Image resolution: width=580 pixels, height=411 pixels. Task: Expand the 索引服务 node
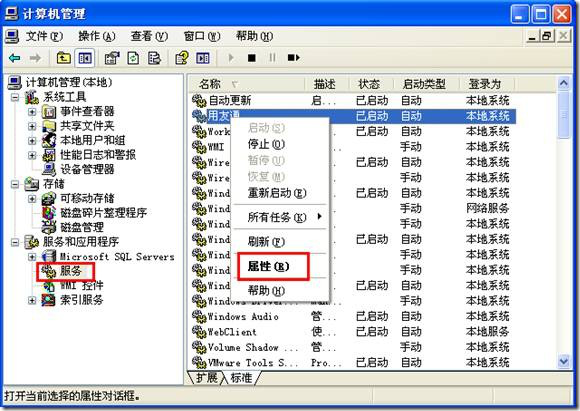32,300
